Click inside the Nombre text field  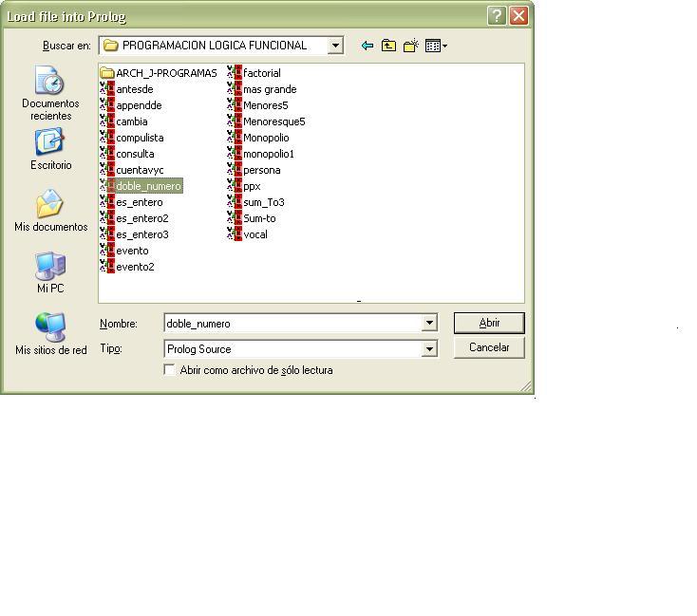[292, 323]
